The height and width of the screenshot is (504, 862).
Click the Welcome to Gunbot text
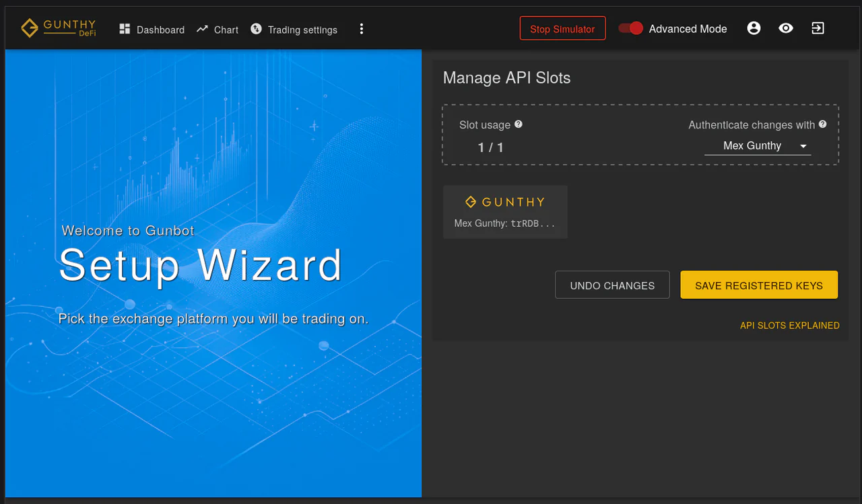click(128, 231)
